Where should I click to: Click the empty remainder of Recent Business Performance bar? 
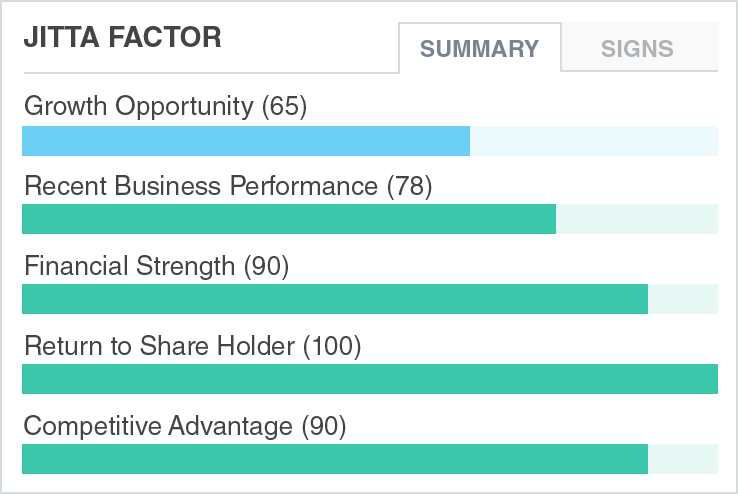[x=637, y=219]
